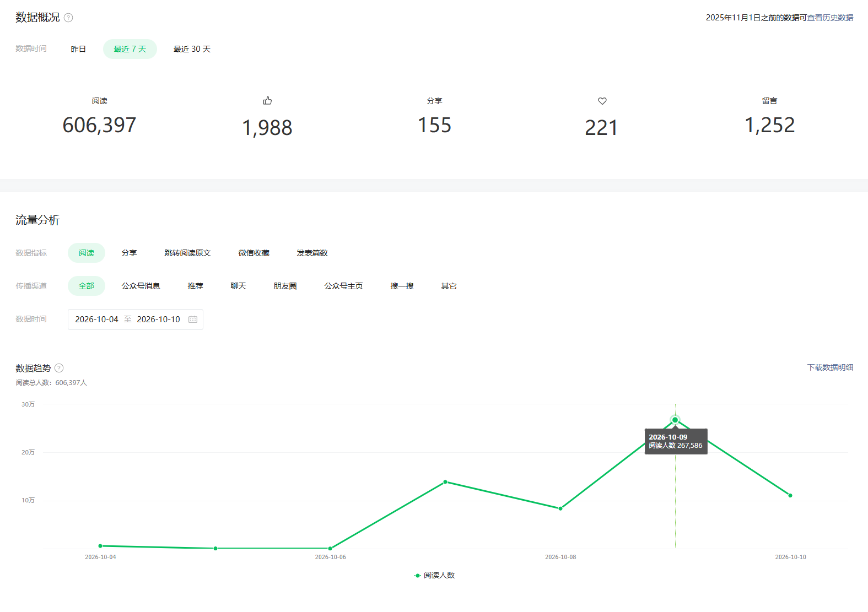Select the 最近 30 天 time range
868x612 pixels.
pos(192,49)
